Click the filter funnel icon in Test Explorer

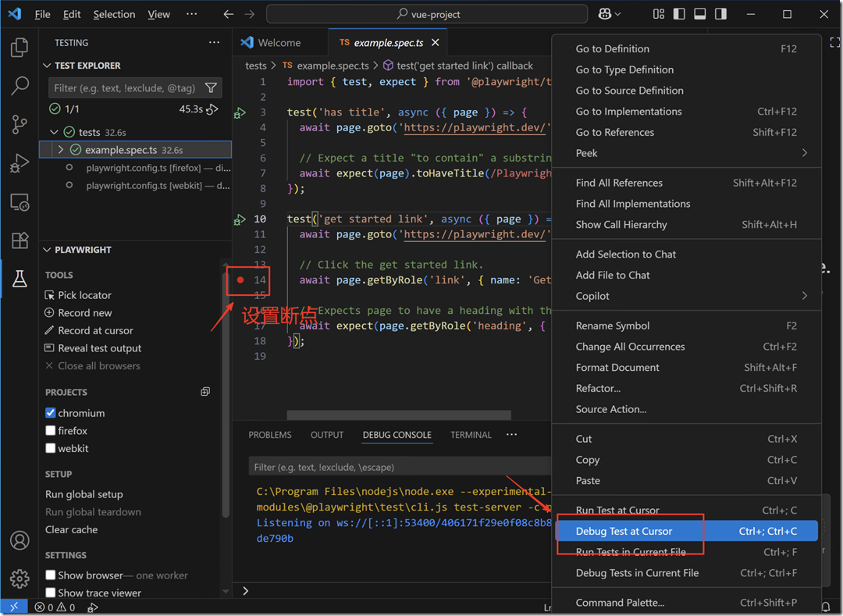[211, 87]
